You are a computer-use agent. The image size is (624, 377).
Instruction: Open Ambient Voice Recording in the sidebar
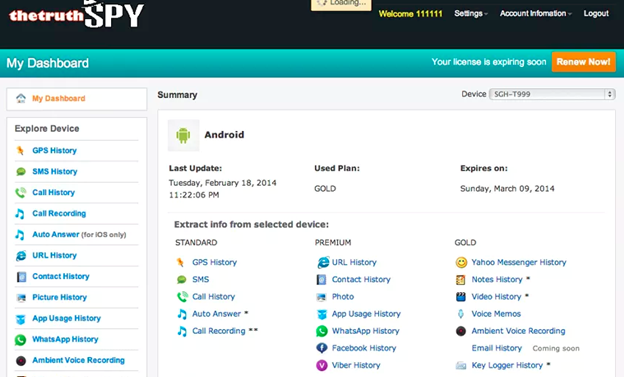(78, 360)
